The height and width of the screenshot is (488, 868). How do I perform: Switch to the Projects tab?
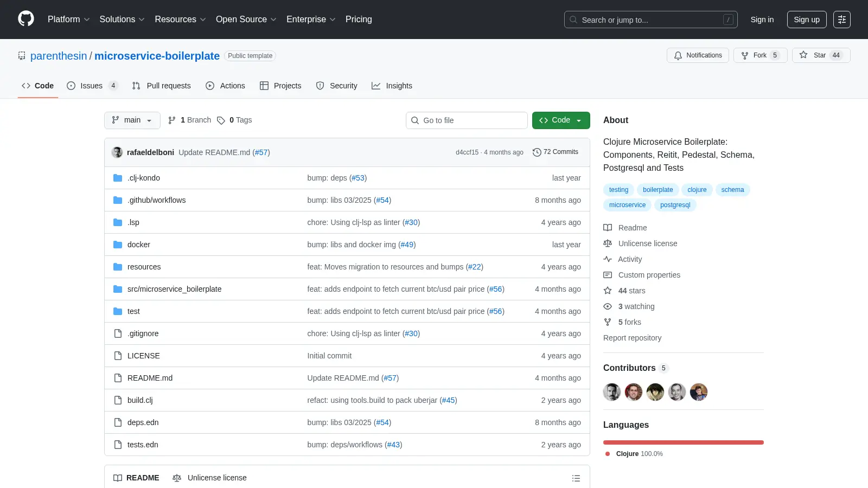[x=280, y=86]
